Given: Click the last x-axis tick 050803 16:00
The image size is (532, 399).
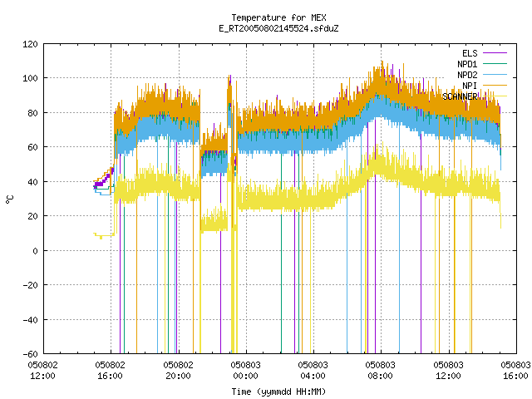Looking at the screenshot, I should [515, 371].
